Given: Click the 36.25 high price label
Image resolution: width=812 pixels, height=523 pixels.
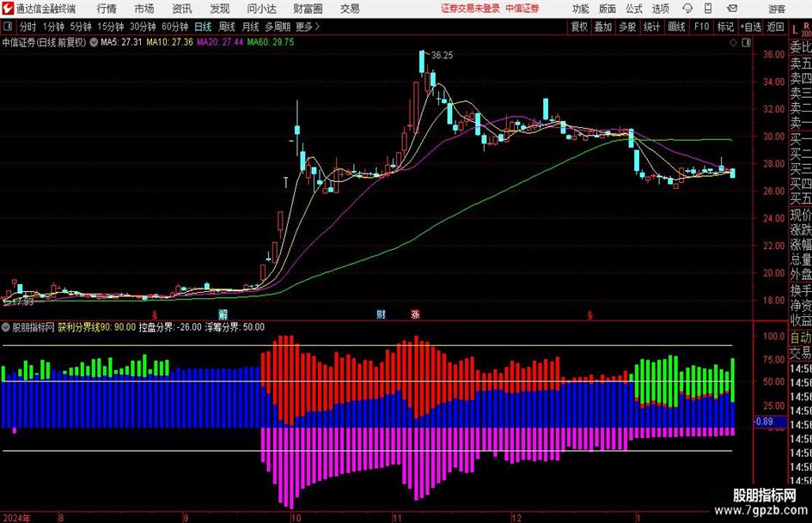Looking at the screenshot, I should coord(442,56).
